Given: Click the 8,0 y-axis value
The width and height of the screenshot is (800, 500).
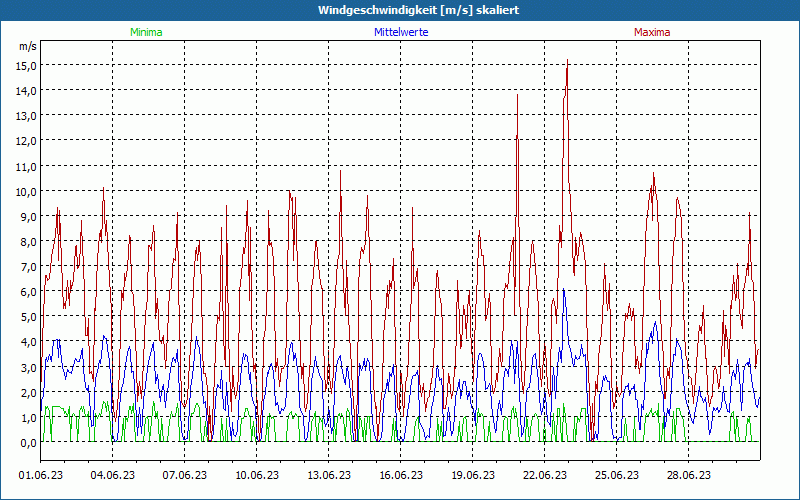Looking at the screenshot, I should 28,241.
